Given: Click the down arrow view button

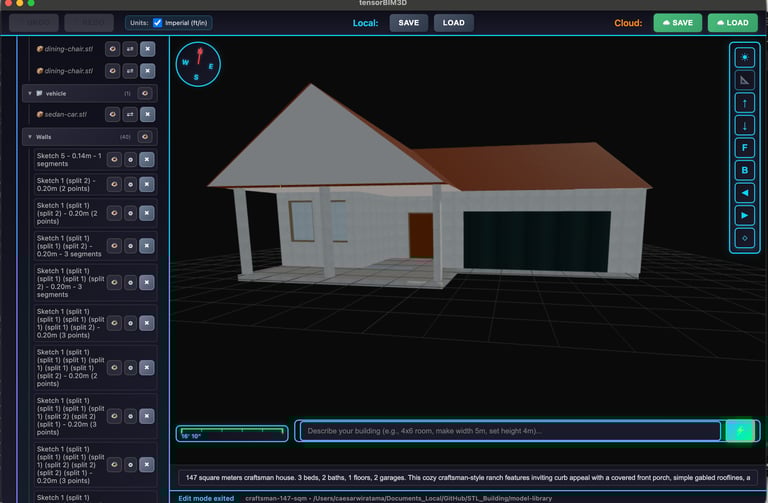Looking at the screenshot, I should point(744,125).
